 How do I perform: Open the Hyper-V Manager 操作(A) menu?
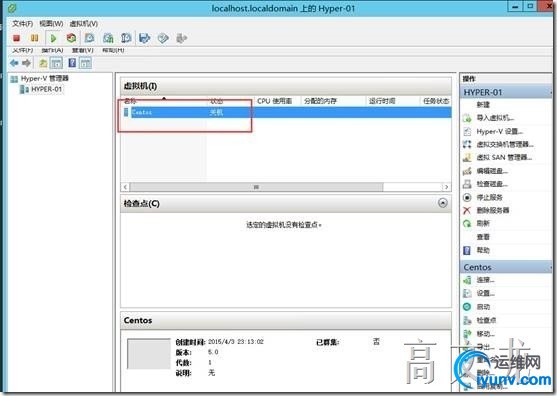[x=52, y=50]
